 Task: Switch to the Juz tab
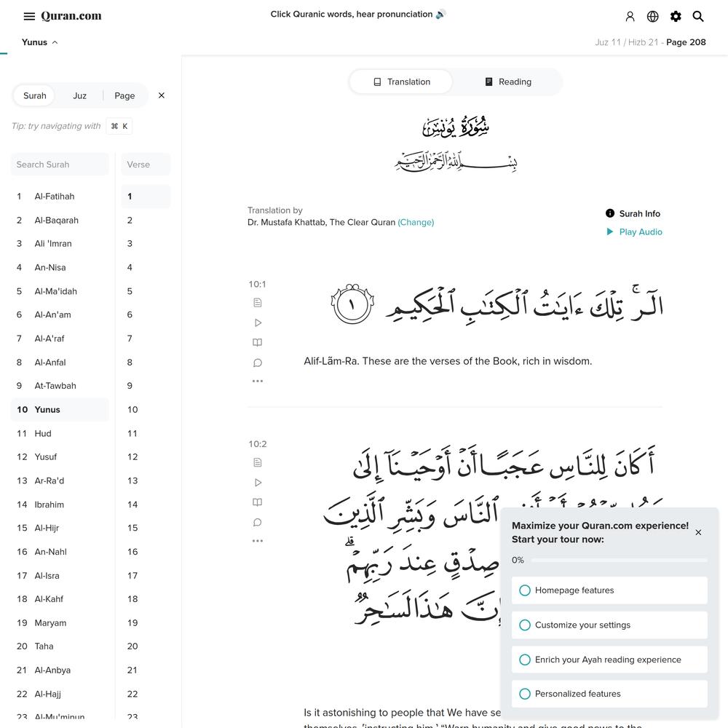pyautogui.click(x=79, y=95)
